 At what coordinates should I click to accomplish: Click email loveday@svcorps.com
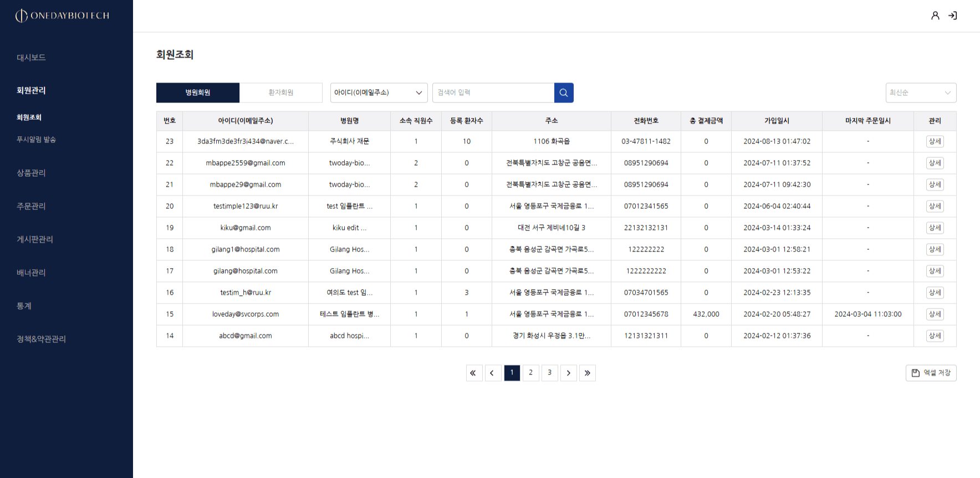point(246,314)
